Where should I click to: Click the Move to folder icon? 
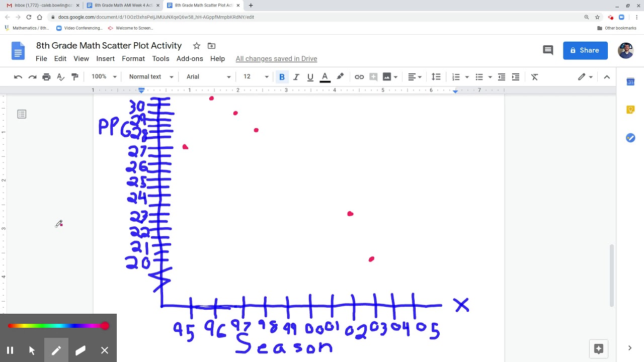tap(211, 46)
